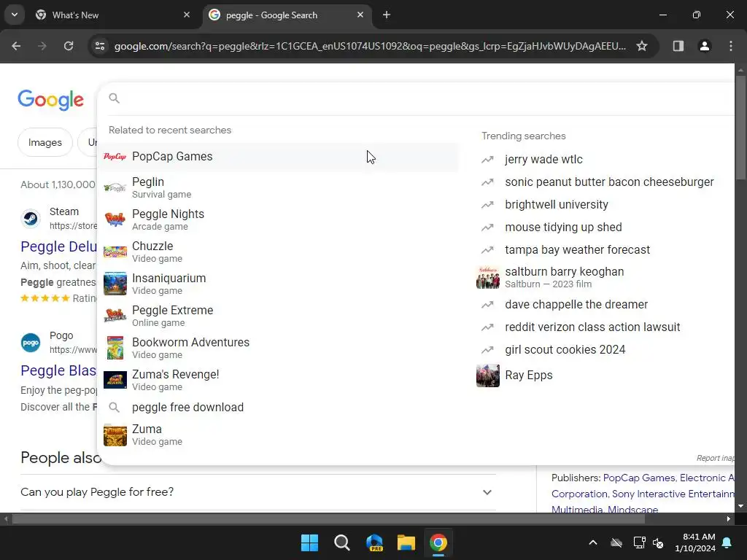
Task: Click horizontal page scrollbar thumb
Action: click(x=329, y=519)
